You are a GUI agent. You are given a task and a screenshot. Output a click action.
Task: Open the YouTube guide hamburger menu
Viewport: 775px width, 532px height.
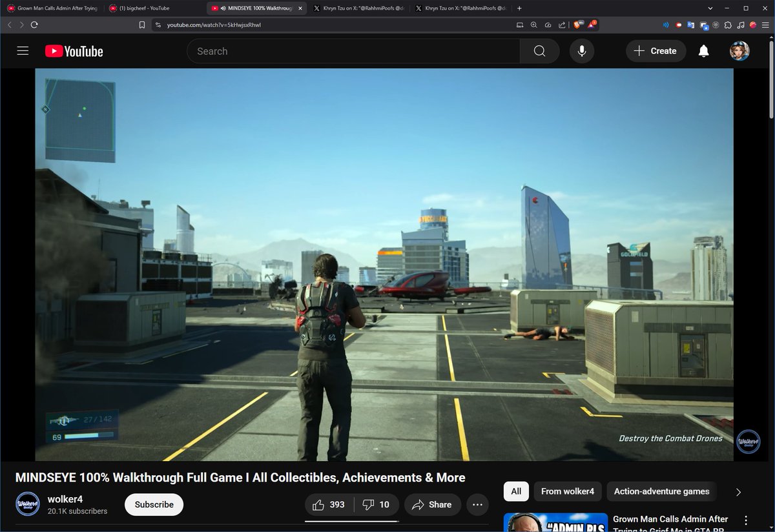[23, 51]
